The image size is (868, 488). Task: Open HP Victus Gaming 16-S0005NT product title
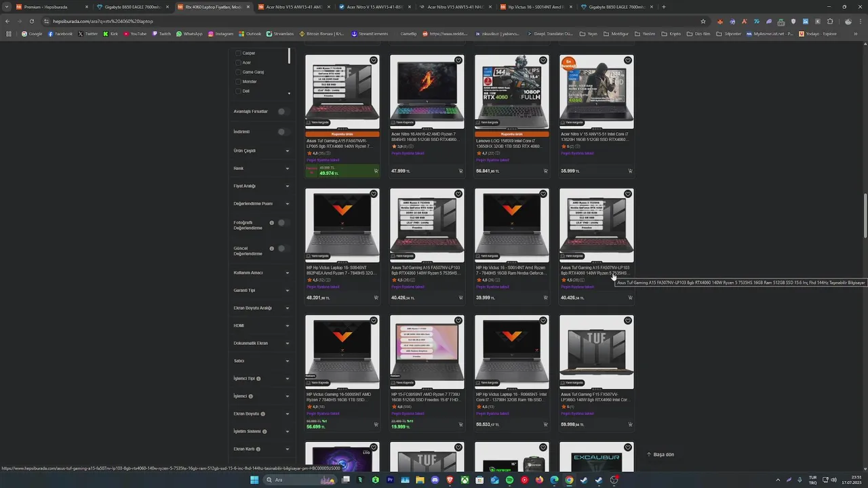pos(341,397)
